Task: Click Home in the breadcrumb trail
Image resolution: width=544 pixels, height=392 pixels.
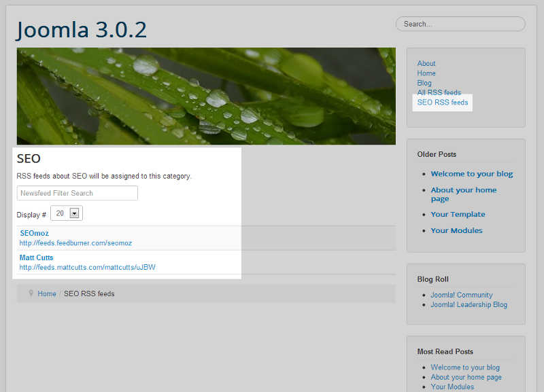Action: pos(47,293)
